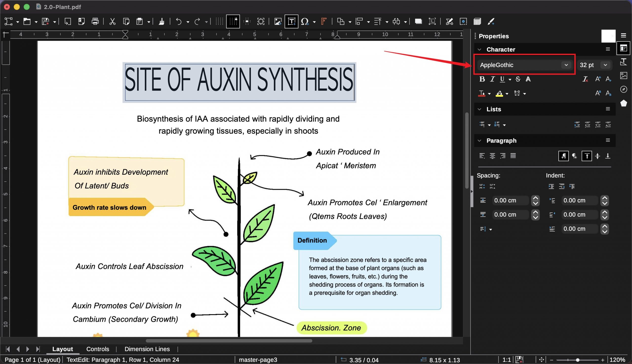Click the Copy icon
The image size is (632, 364).
click(126, 21)
